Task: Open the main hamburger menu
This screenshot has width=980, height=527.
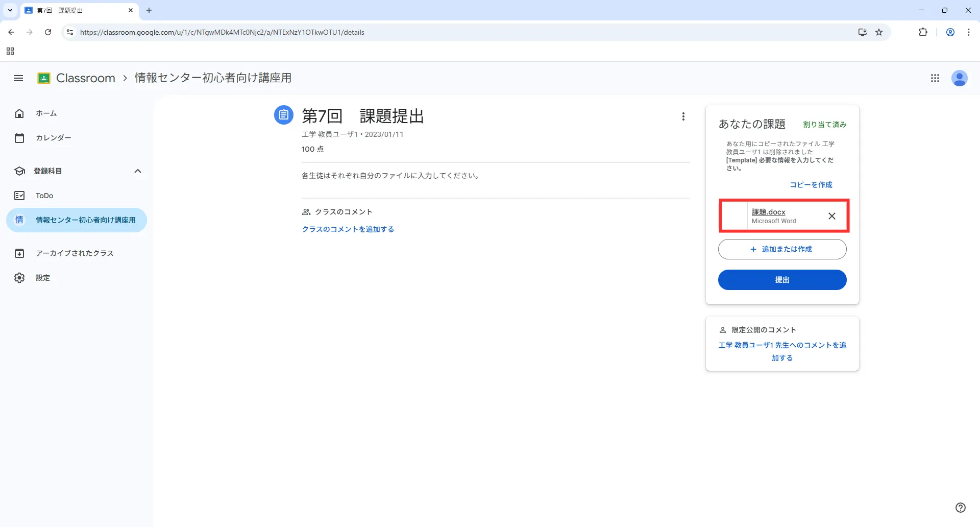Action: (x=18, y=78)
